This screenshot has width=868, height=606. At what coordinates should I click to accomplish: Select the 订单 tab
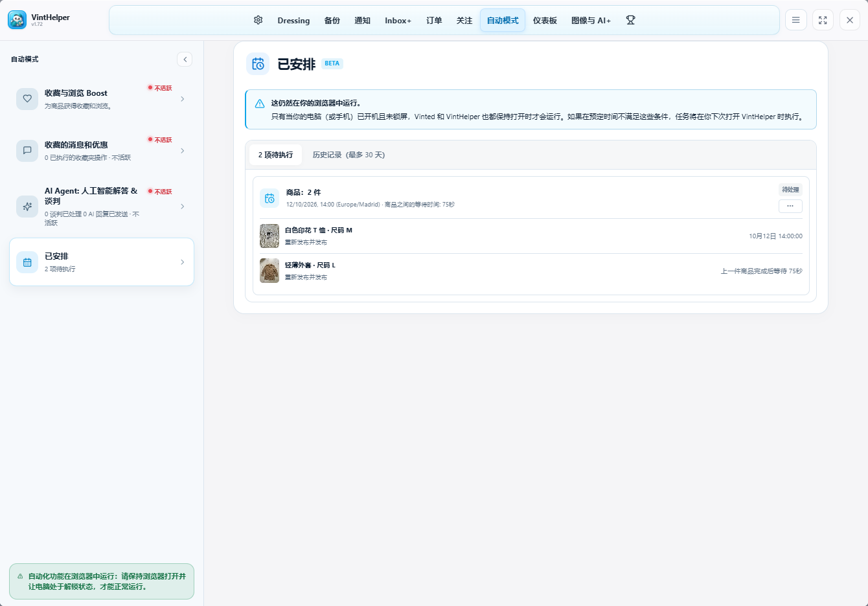click(434, 21)
